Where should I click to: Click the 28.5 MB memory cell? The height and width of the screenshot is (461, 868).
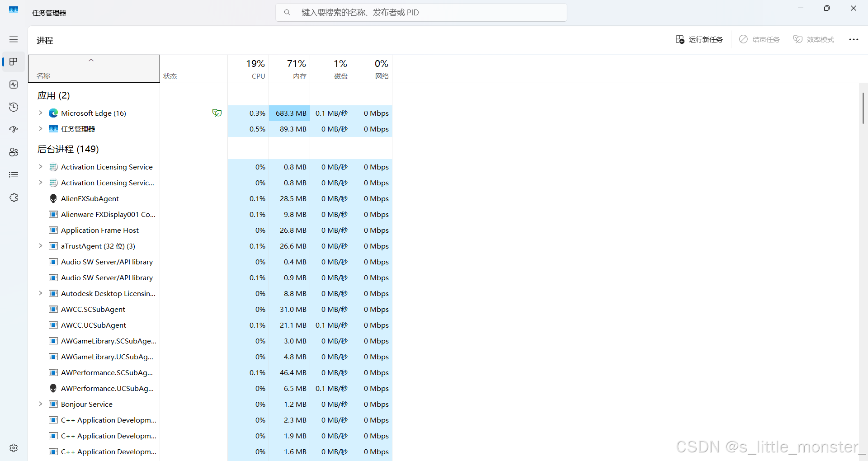[289, 198]
